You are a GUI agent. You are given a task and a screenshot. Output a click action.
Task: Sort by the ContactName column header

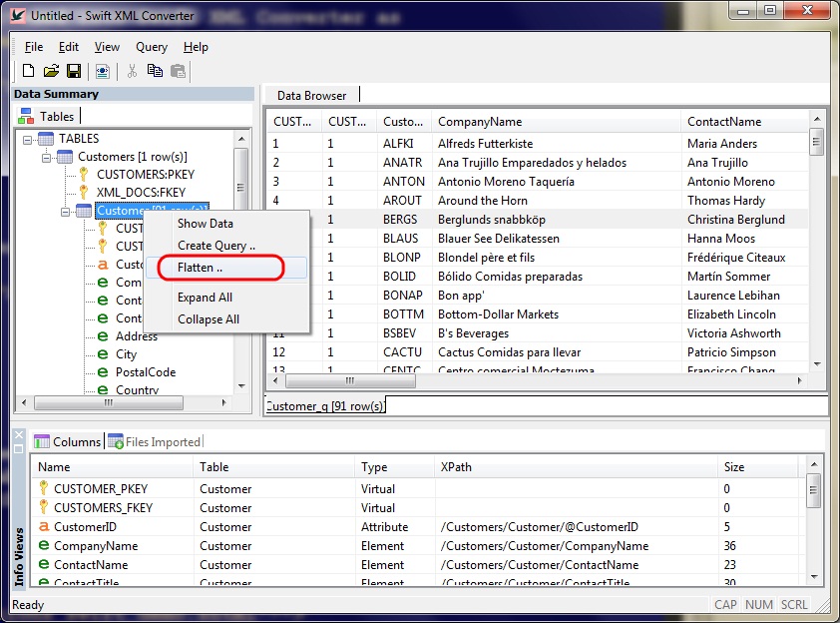click(x=744, y=122)
